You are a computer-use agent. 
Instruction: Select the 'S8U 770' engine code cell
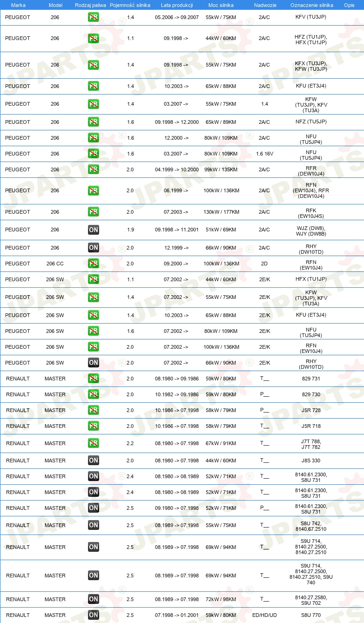click(311, 616)
